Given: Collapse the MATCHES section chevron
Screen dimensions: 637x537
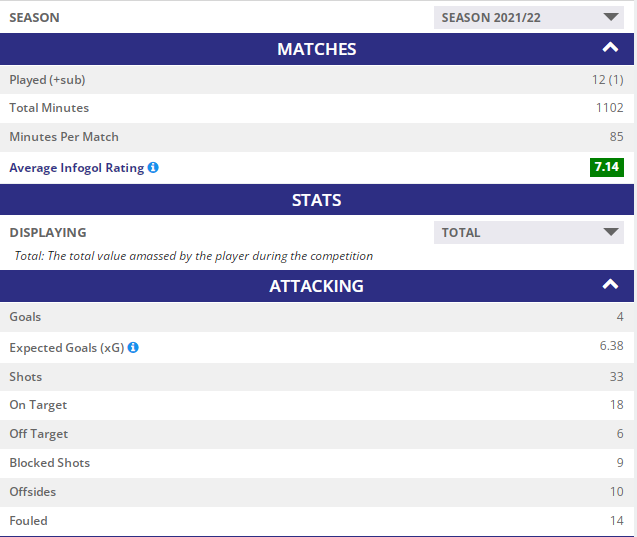Looking at the screenshot, I should click(610, 48).
